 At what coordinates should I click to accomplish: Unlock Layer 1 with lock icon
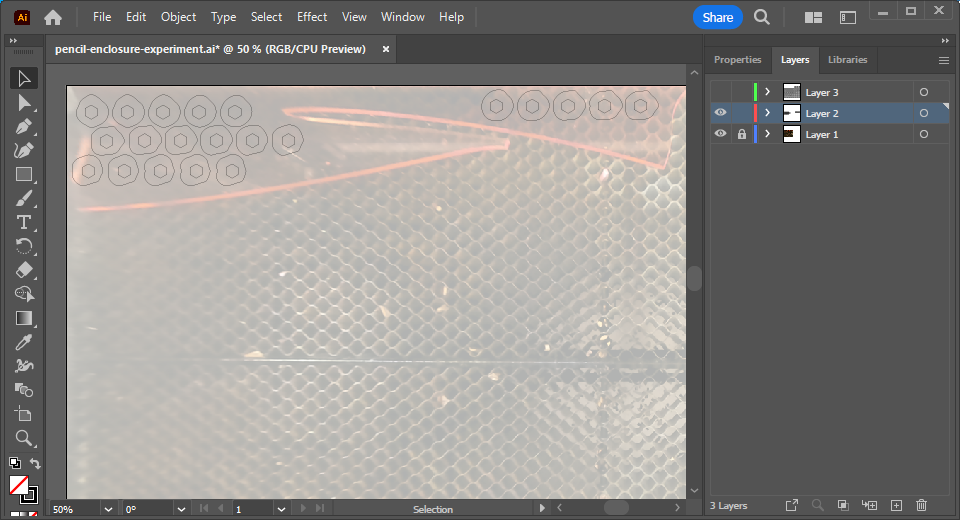click(x=741, y=134)
